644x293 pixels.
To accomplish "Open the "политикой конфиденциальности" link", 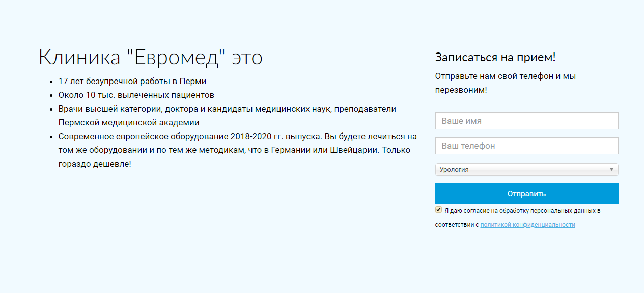I will click(527, 225).
